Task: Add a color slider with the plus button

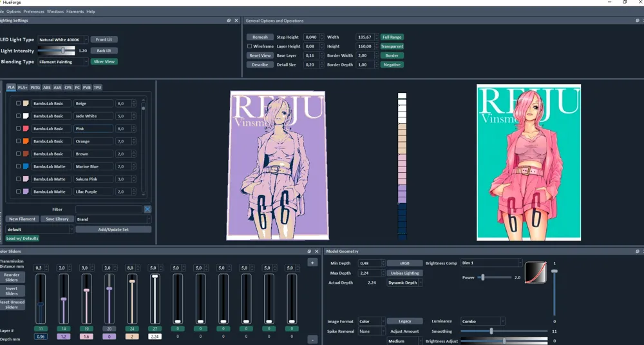Action: click(312, 262)
